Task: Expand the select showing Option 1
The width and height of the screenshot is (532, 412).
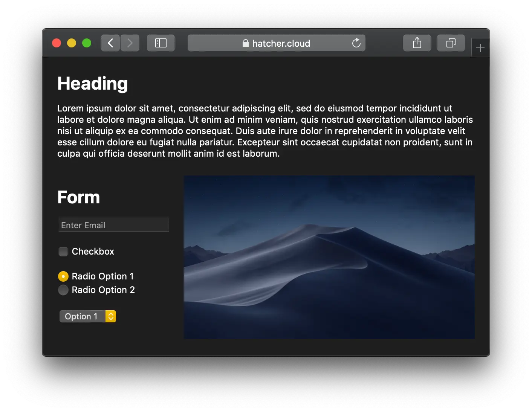Action: point(87,316)
